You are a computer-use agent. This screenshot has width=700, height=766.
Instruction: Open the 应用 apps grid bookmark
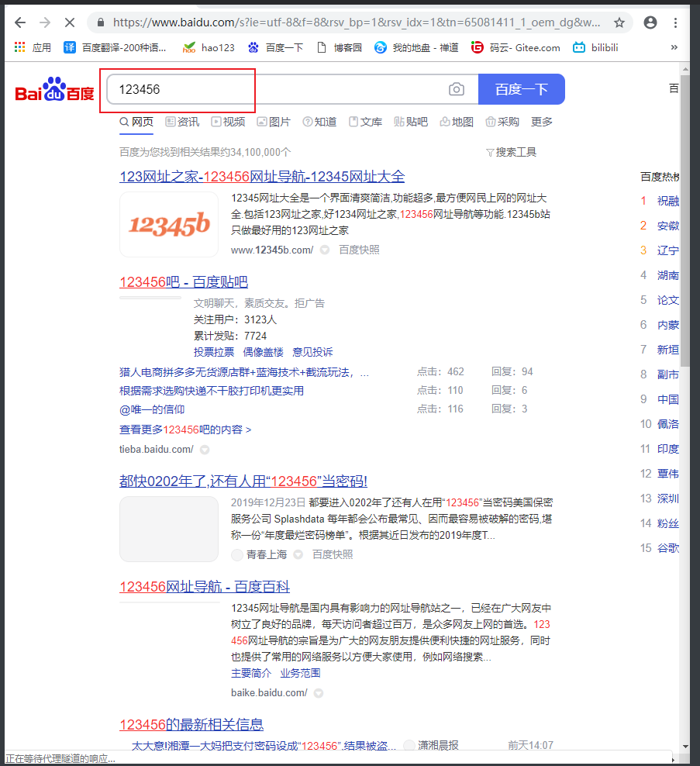[x=33, y=47]
